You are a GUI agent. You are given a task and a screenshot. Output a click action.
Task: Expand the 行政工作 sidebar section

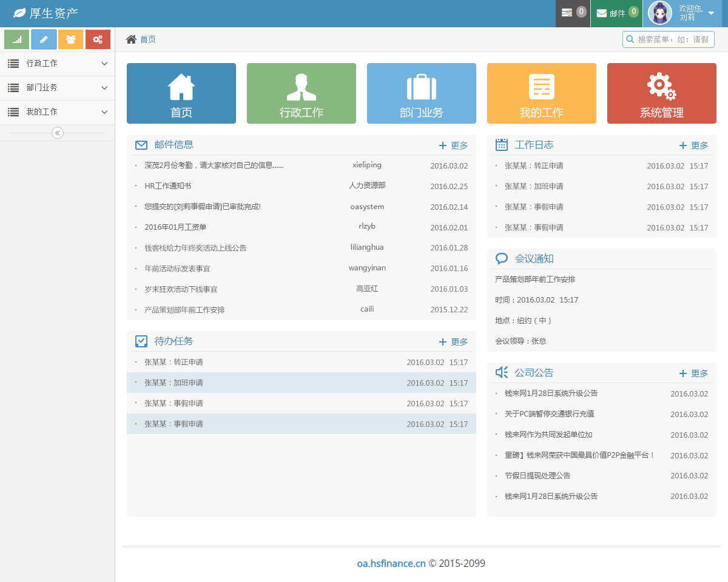tap(57, 63)
